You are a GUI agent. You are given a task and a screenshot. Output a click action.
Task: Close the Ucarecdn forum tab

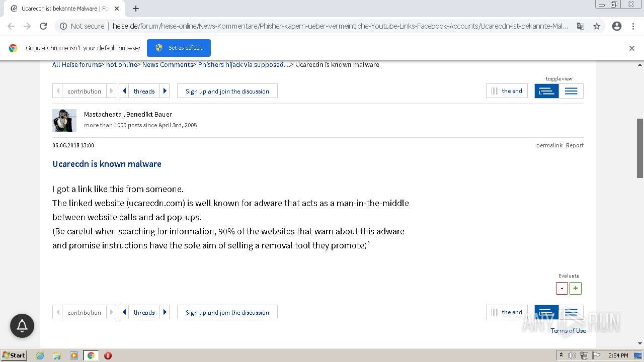pos(117,9)
